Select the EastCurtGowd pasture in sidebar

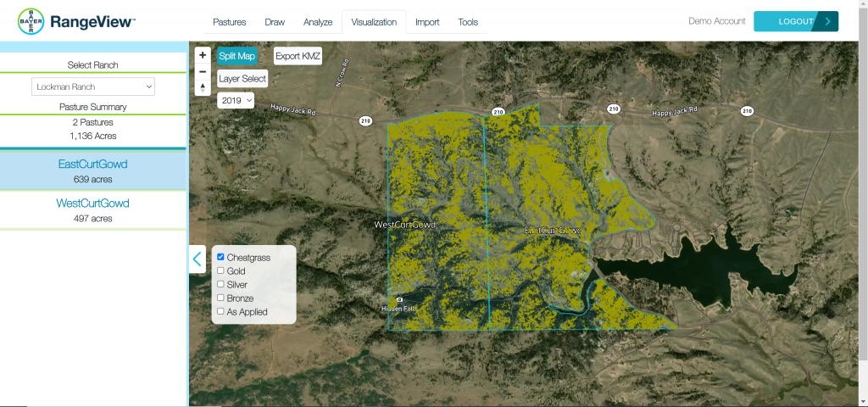[x=93, y=170]
